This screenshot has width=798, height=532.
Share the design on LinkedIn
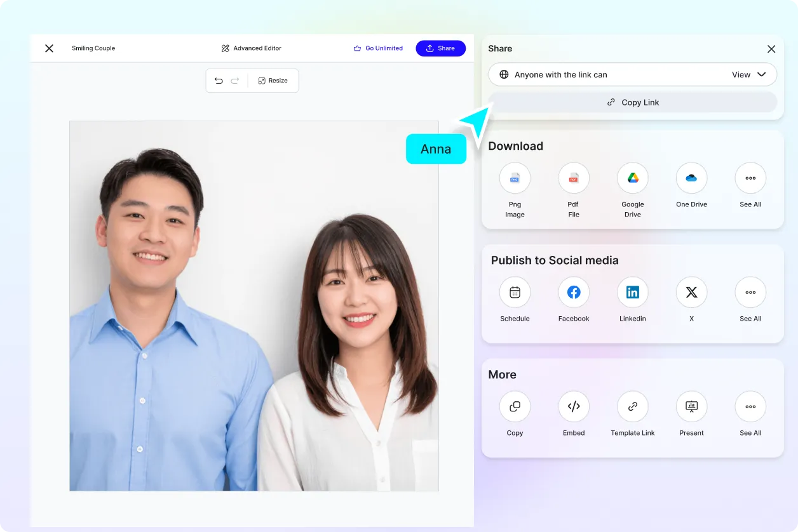click(x=633, y=293)
